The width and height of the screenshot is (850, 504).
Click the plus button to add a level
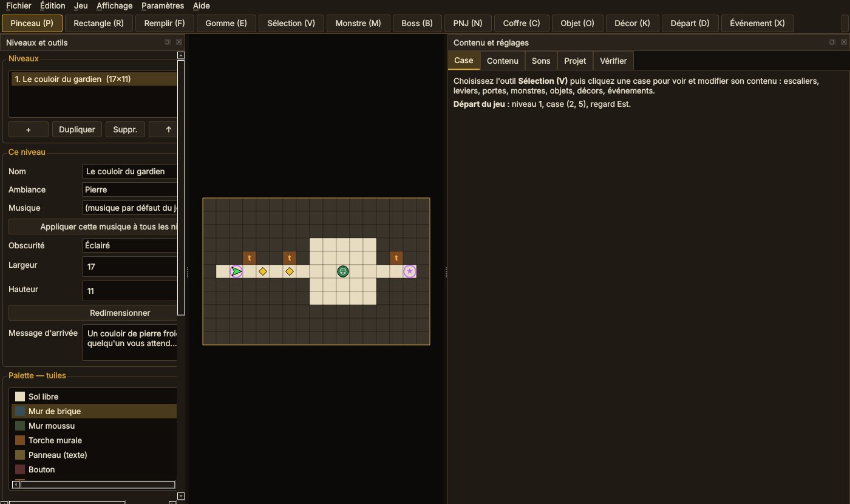pyautogui.click(x=28, y=129)
